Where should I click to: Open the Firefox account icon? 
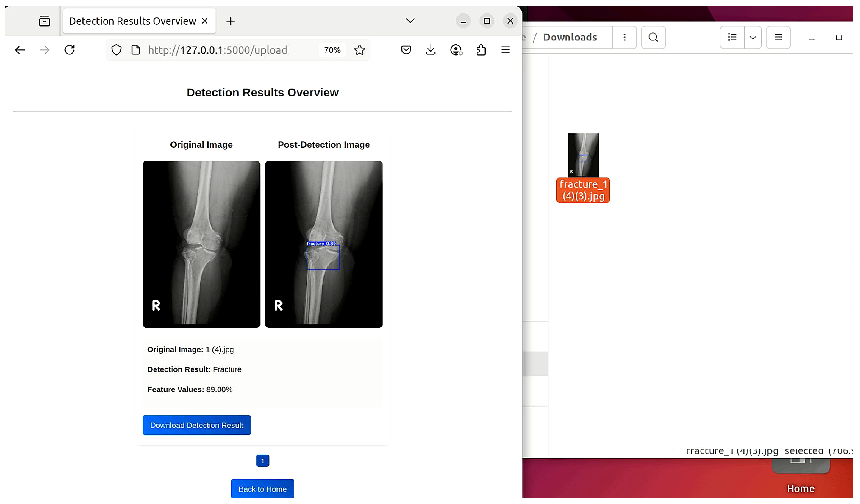pos(456,50)
